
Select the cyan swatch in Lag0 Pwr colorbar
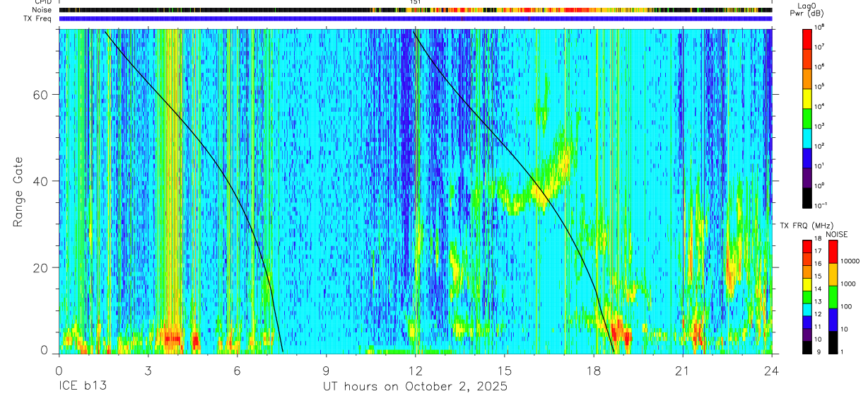pos(807,137)
